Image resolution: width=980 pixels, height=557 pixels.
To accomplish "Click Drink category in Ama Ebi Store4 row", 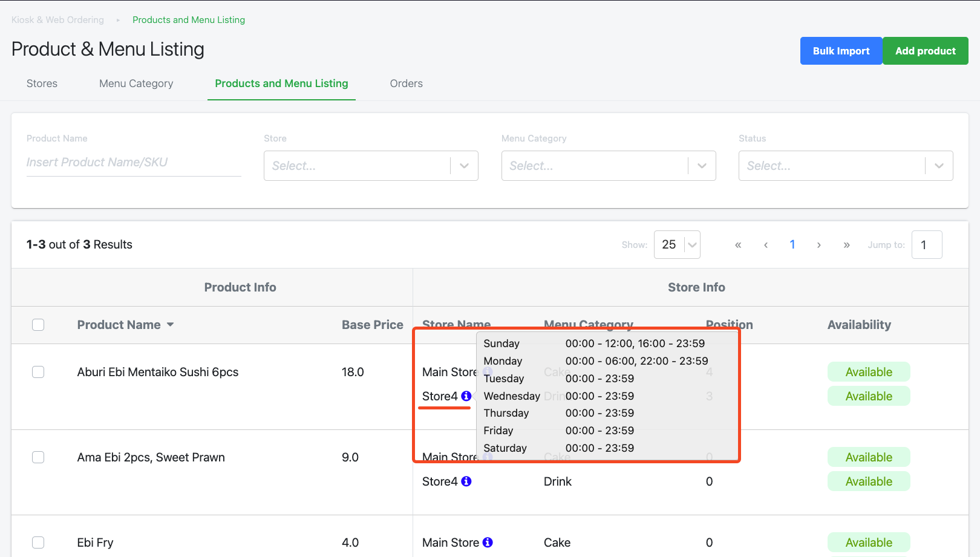I will pyautogui.click(x=558, y=481).
